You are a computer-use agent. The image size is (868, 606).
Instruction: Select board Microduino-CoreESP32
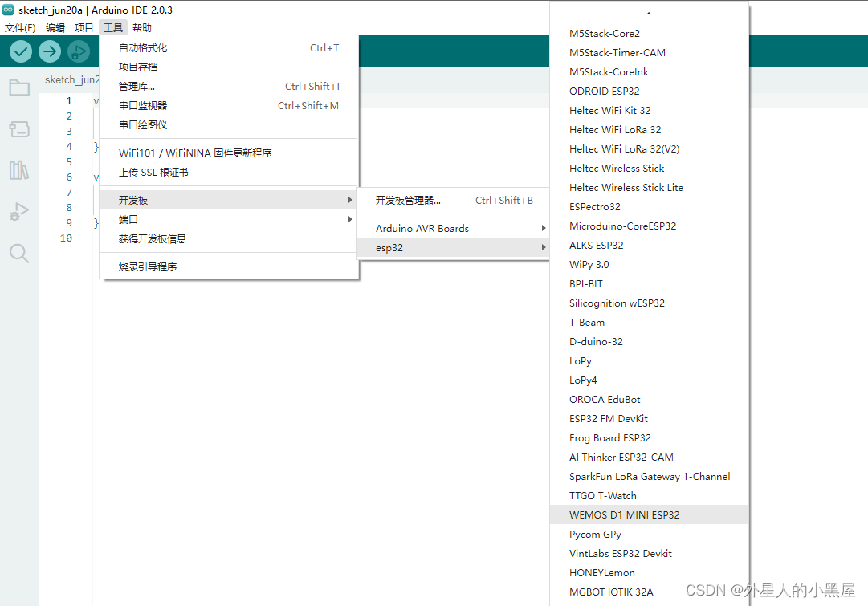click(650, 226)
